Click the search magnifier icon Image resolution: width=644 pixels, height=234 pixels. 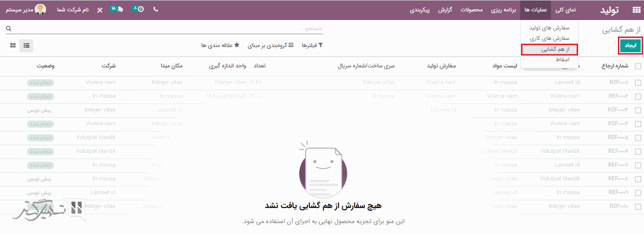click(x=8, y=28)
